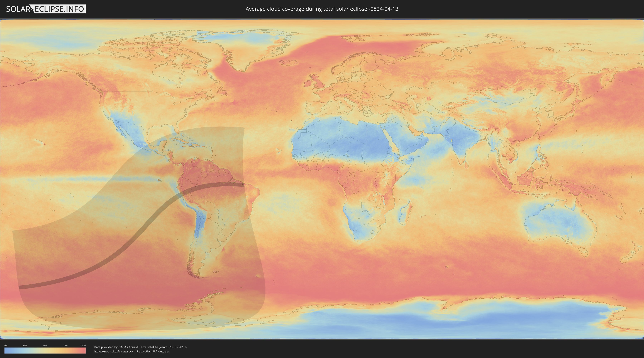Click the Resolution: 0.1 degrees text
The height and width of the screenshot is (358, 644).
(153, 351)
